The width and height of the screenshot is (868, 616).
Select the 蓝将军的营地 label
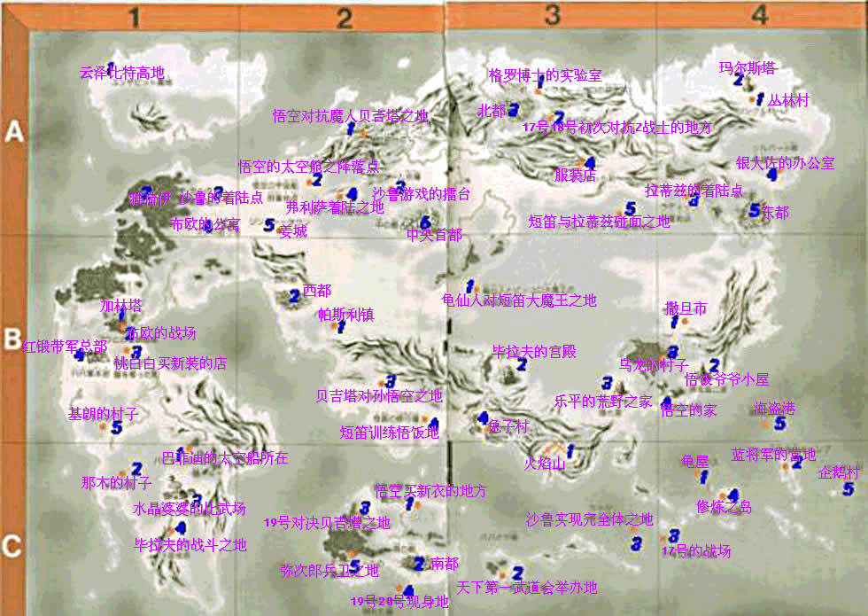coord(774,455)
